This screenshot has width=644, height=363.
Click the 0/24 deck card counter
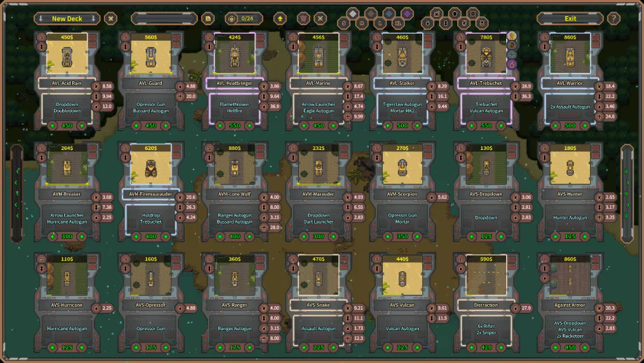(x=244, y=18)
